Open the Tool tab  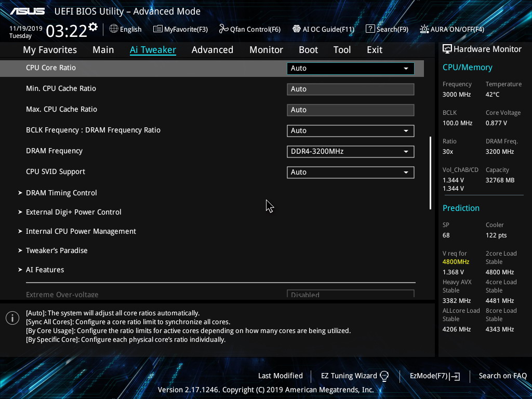(x=342, y=50)
